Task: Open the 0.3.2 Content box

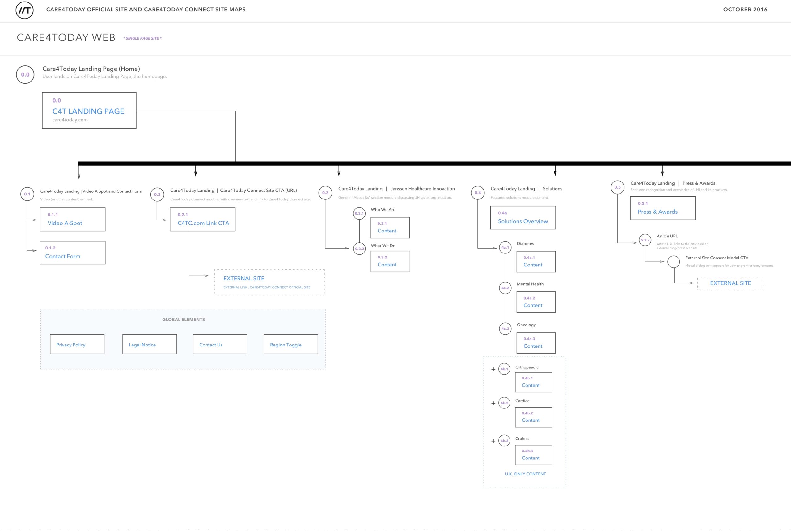Action: coord(391,262)
